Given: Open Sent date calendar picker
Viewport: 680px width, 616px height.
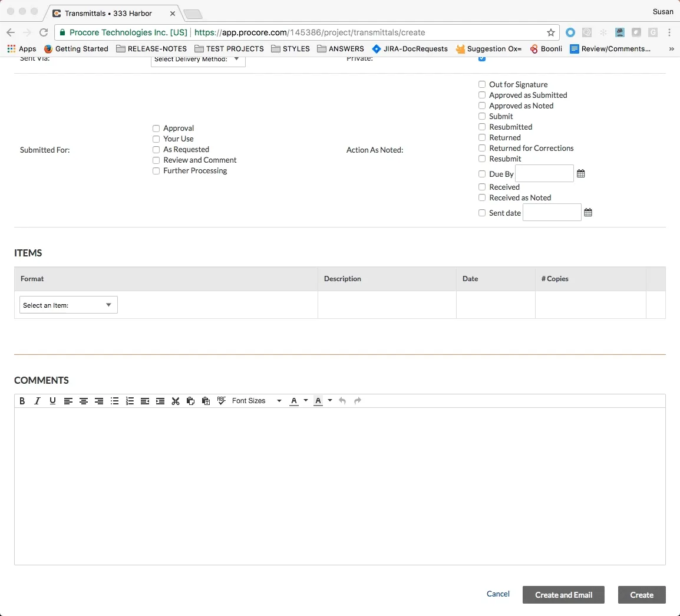Looking at the screenshot, I should pos(588,213).
